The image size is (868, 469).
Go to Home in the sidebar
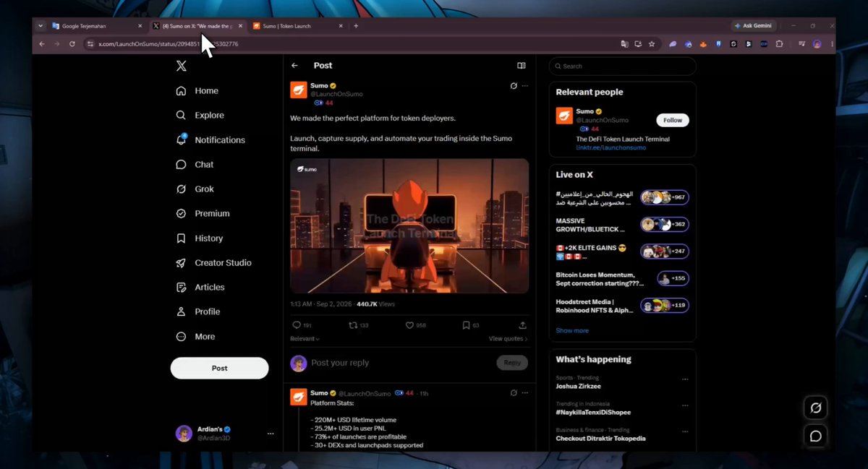coord(197,91)
